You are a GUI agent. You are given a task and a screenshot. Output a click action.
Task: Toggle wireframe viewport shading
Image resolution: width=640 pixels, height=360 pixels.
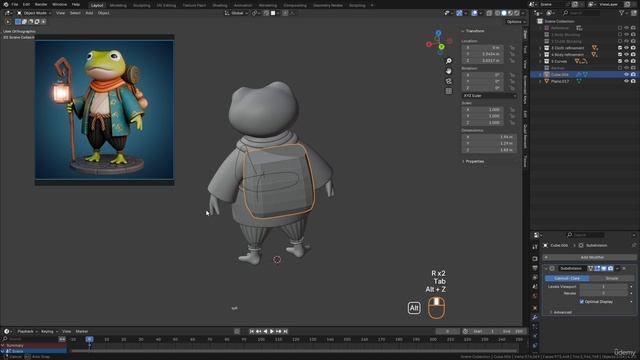click(498, 13)
